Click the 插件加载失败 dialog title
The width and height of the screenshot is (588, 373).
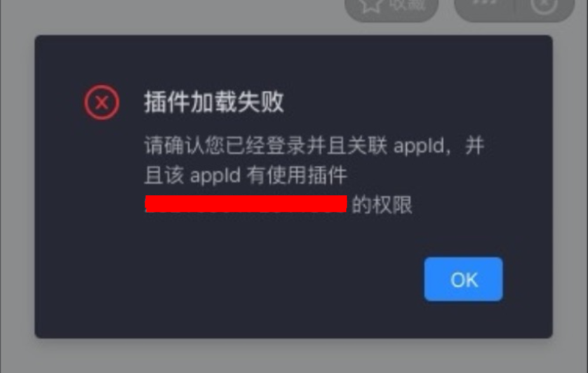point(214,102)
